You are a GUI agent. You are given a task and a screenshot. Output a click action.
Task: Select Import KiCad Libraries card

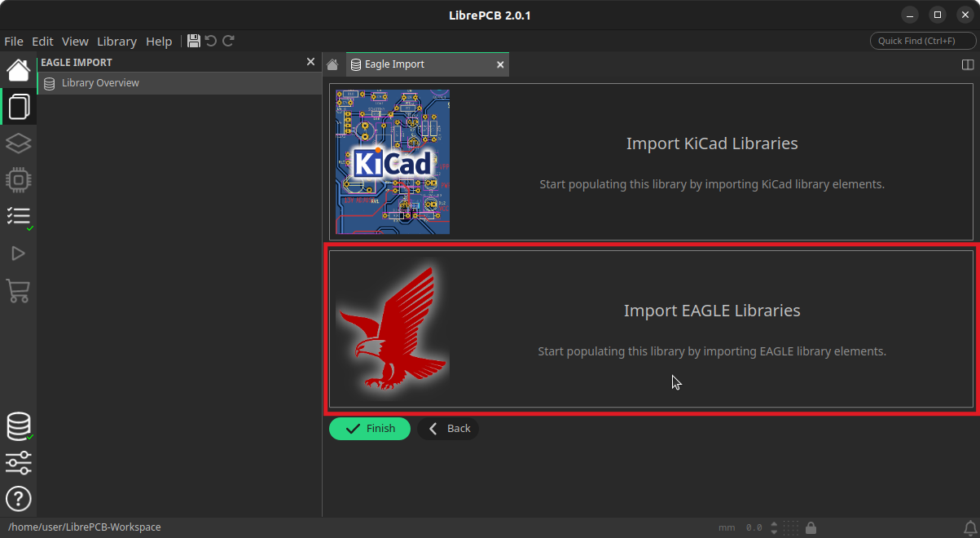coord(651,161)
